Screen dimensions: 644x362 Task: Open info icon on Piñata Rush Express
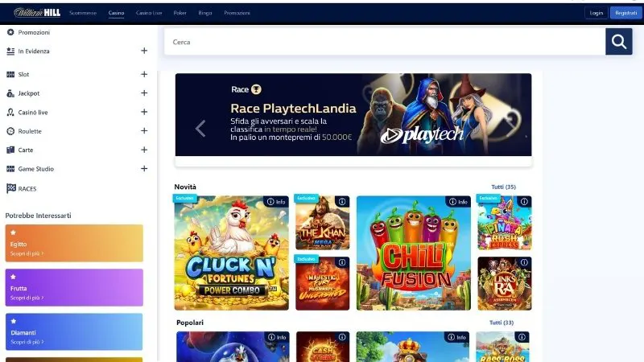point(524,201)
